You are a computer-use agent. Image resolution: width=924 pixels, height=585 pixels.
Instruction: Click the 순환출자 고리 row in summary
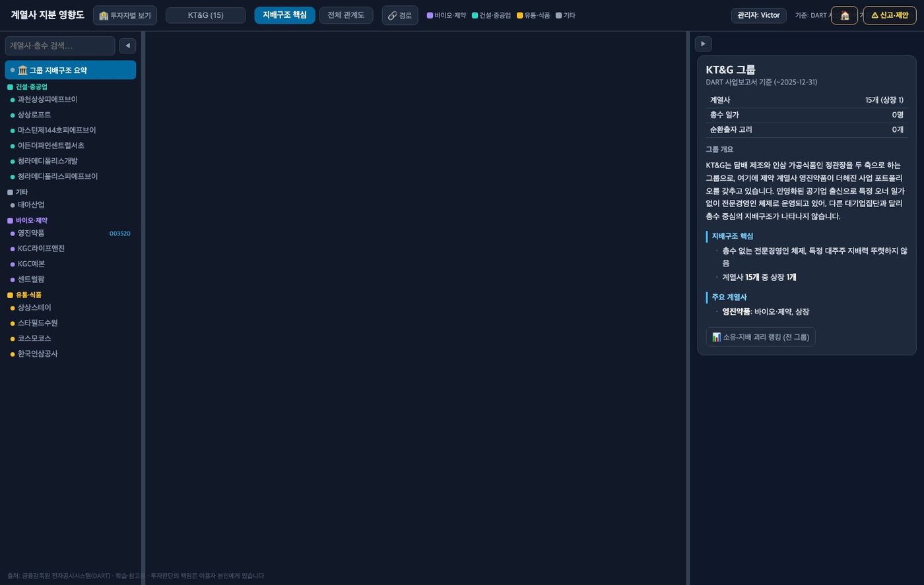pyautogui.click(x=807, y=130)
